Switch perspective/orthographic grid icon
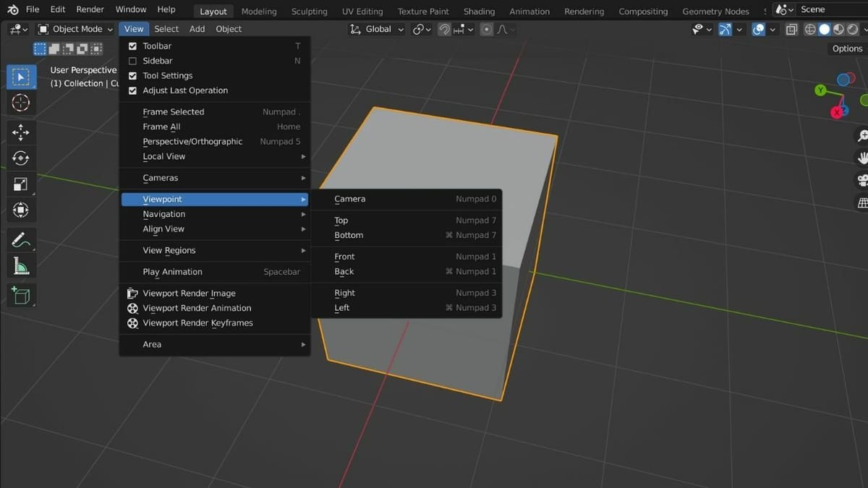Viewport: 868px width, 488px height. [862, 202]
